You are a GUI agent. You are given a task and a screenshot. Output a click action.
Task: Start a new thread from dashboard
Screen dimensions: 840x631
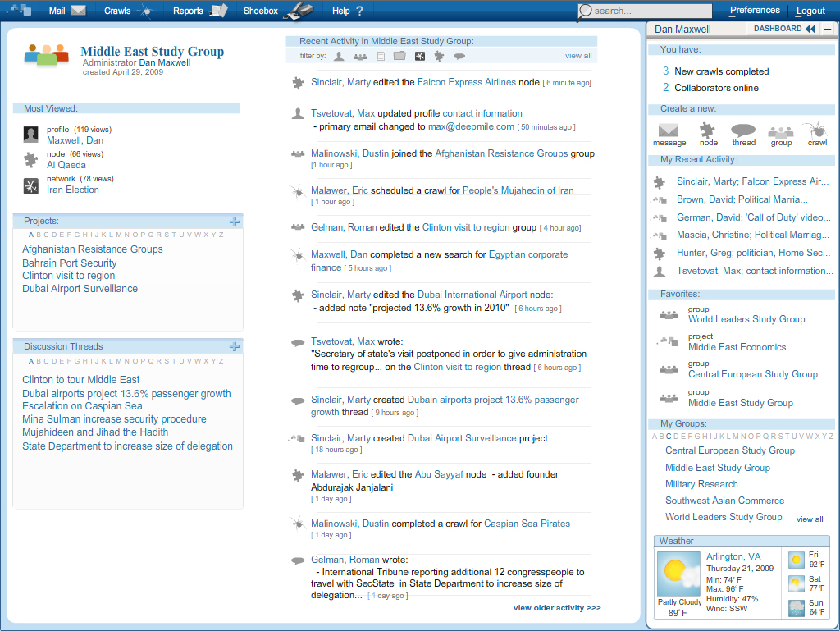pyautogui.click(x=743, y=131)
